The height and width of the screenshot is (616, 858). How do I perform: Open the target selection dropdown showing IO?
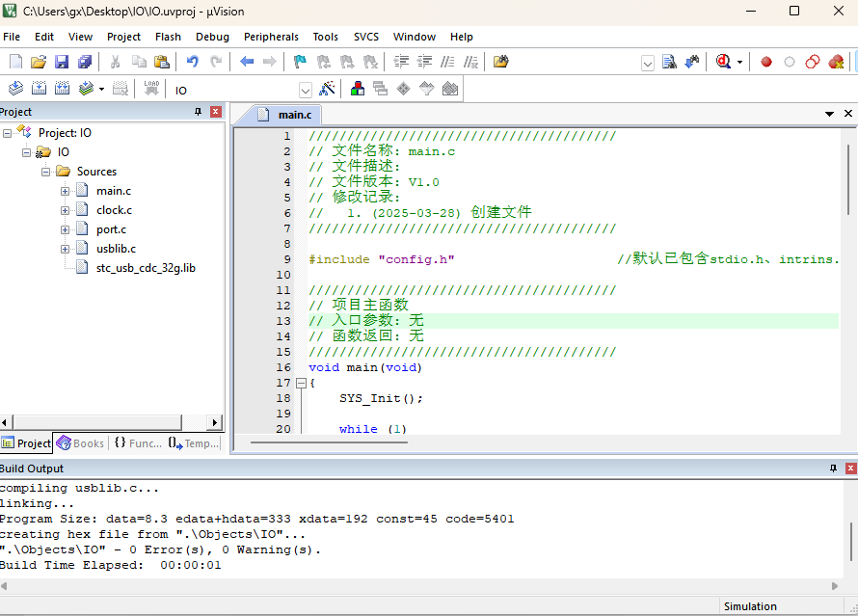click(305, 90)
